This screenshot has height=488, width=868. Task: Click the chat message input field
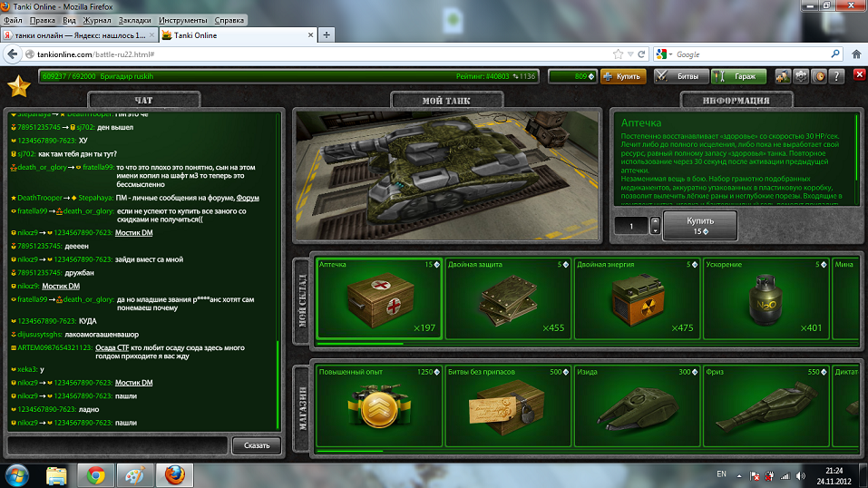coord(117,444)
